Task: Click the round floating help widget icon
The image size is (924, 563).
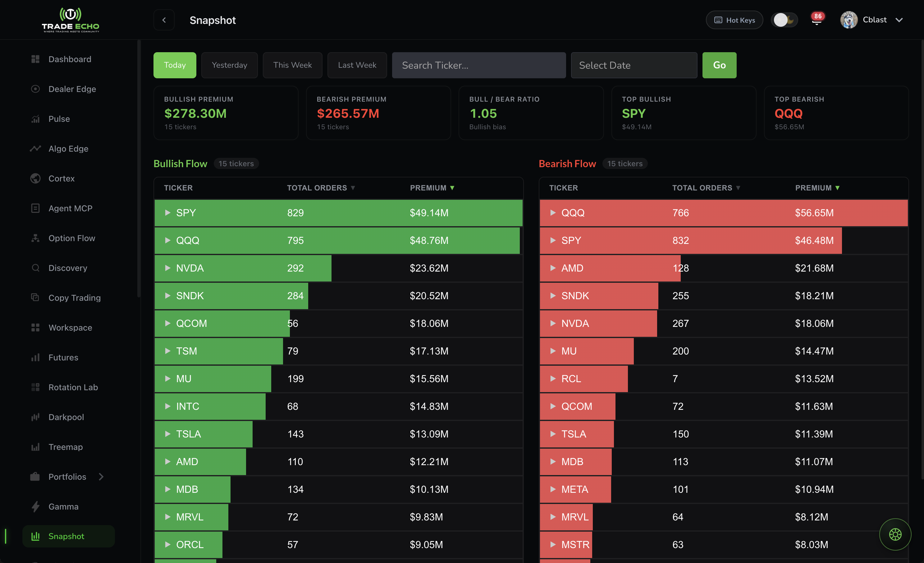Action: pos(895,534)
